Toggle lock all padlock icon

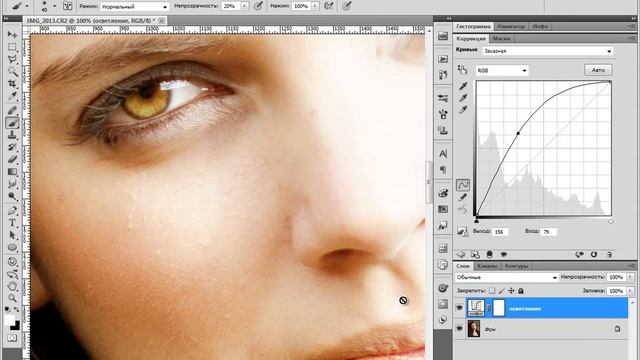[520, 291]
